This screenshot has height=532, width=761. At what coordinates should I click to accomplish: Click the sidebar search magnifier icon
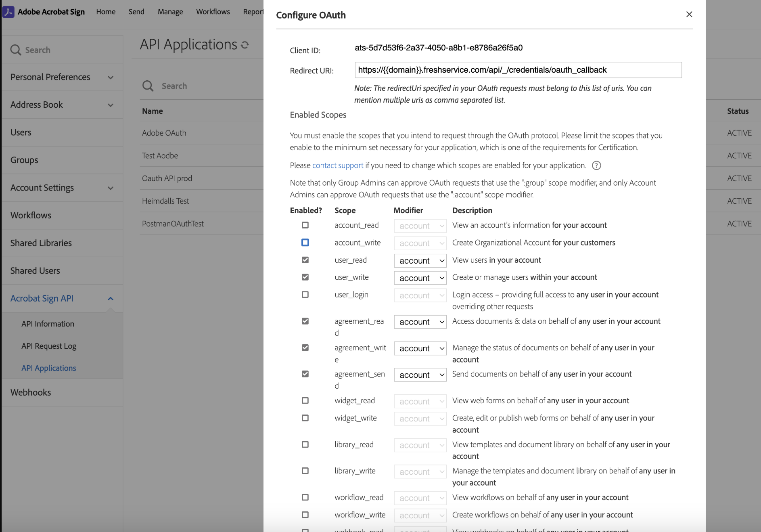pos(16,50)
